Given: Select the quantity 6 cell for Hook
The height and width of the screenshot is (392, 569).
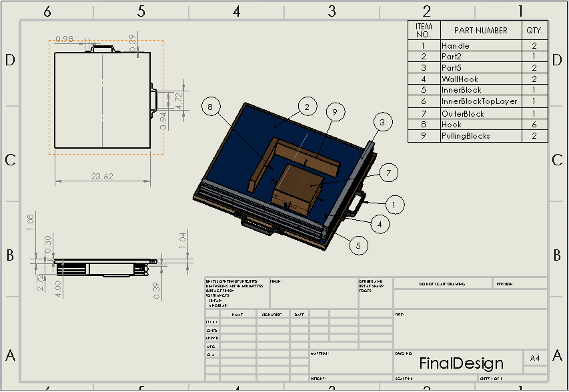Looking at the screenshot, I should click(534, 125).
